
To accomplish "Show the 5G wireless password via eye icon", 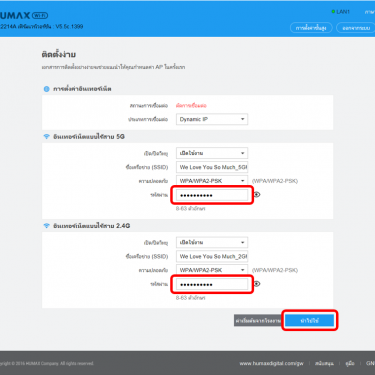I will 257,194.
